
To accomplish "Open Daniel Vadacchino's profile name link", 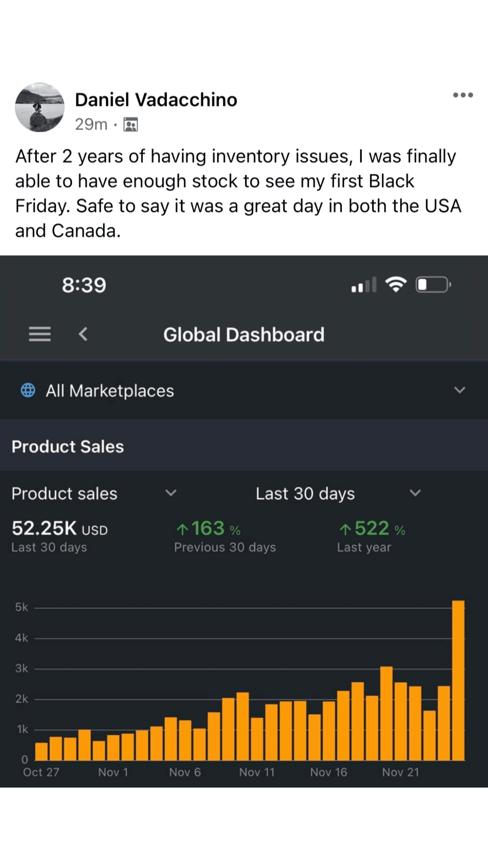I will click(156, 100).
